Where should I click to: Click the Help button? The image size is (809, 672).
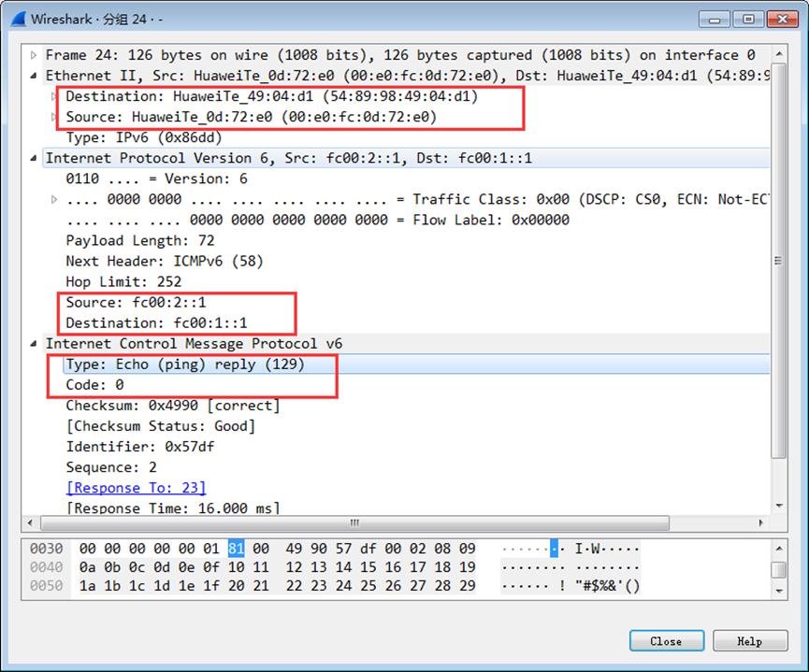(x=750, y=641)
